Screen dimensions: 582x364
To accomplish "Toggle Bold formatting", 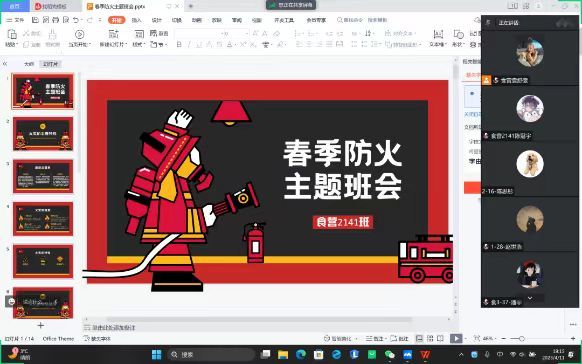I will click(179, 45).
